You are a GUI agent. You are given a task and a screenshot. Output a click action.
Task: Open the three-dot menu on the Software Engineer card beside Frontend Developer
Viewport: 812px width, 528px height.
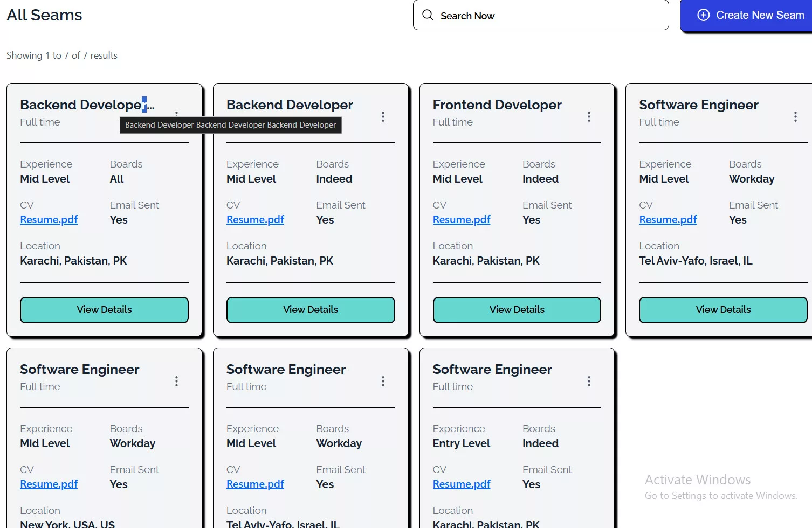[x=795, y=117]
